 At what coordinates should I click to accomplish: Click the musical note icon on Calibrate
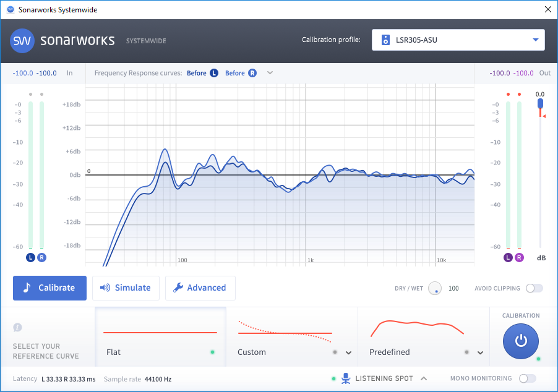(27, 288)
